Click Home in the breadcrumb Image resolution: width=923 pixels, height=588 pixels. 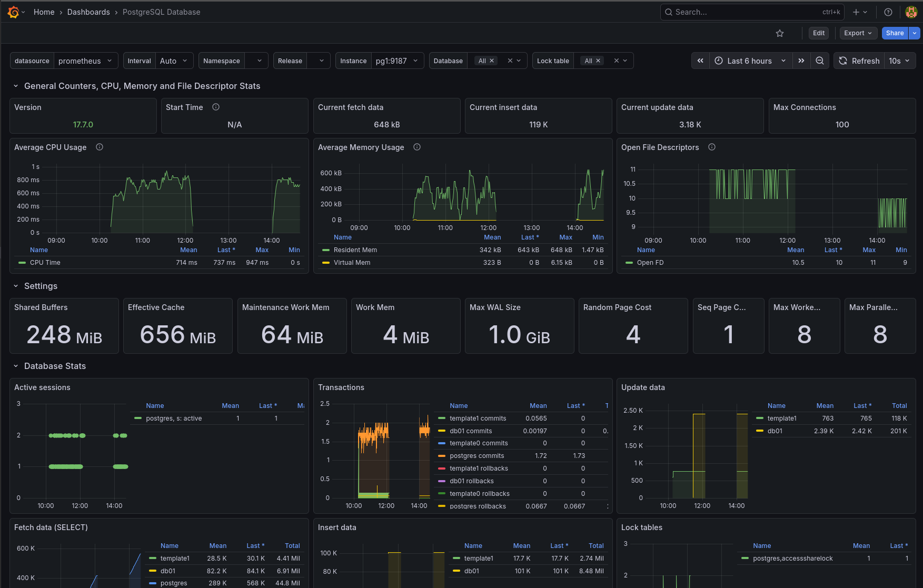44,12
